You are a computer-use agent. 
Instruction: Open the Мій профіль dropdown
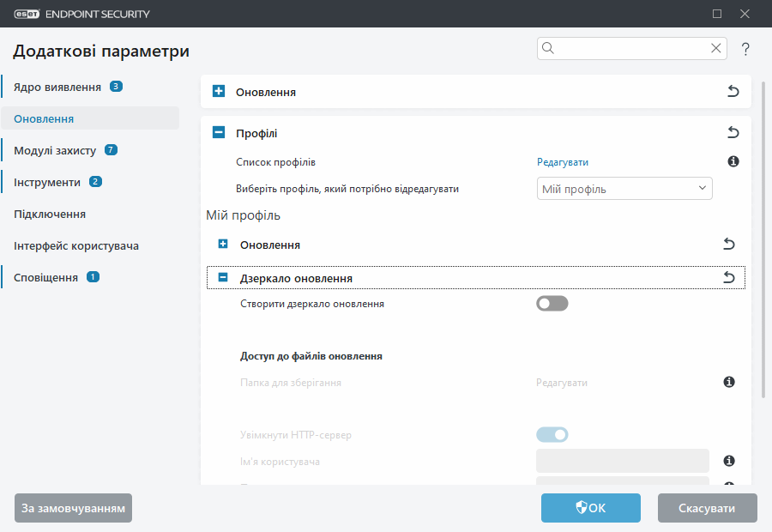coord(624,189)
